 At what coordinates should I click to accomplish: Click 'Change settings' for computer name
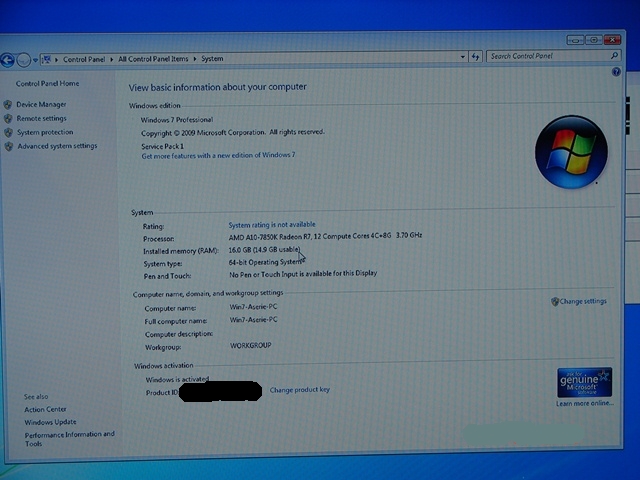[582, 301]
